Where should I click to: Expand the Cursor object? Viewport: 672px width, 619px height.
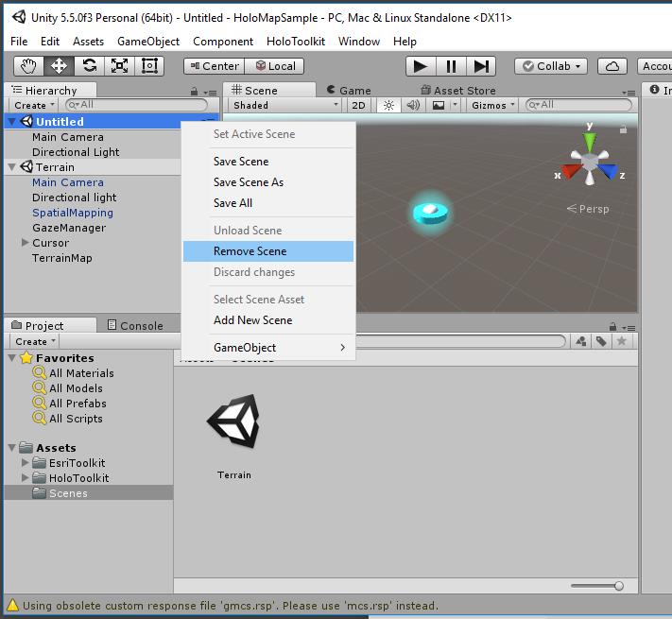[25, 243]
